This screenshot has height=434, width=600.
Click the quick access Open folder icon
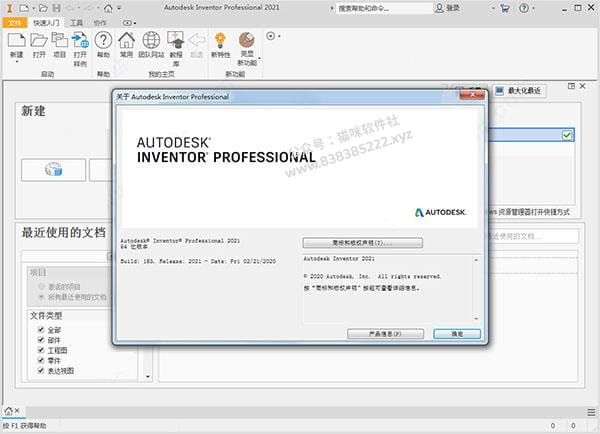(43, 8)
